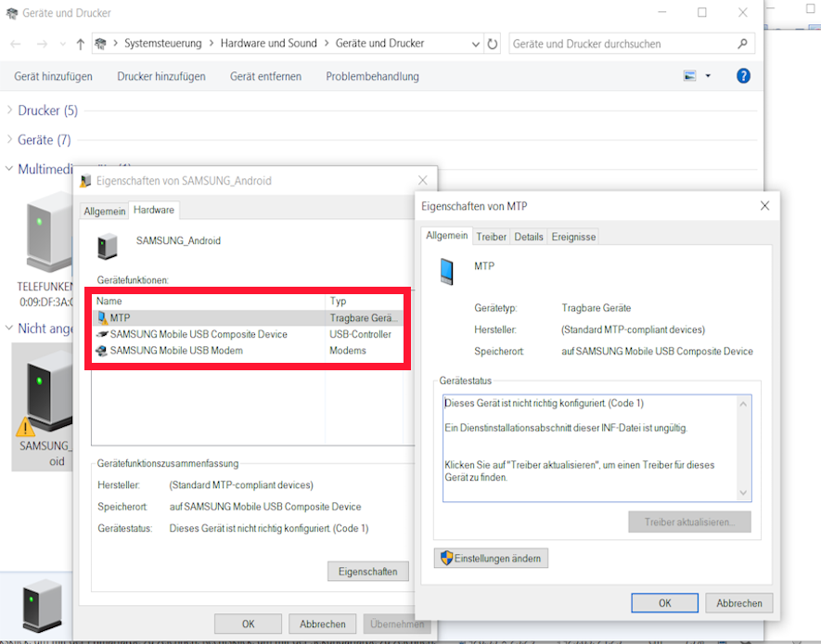821x644 pixels.
Task: Click Gerät hinzufügen in the toolbar
Action: click(53, 76)
